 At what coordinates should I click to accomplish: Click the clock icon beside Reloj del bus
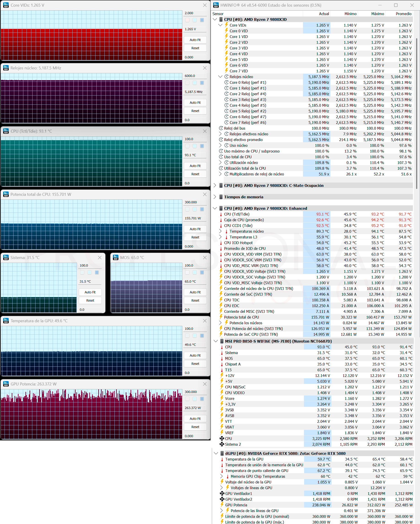[x=221, y=128]
